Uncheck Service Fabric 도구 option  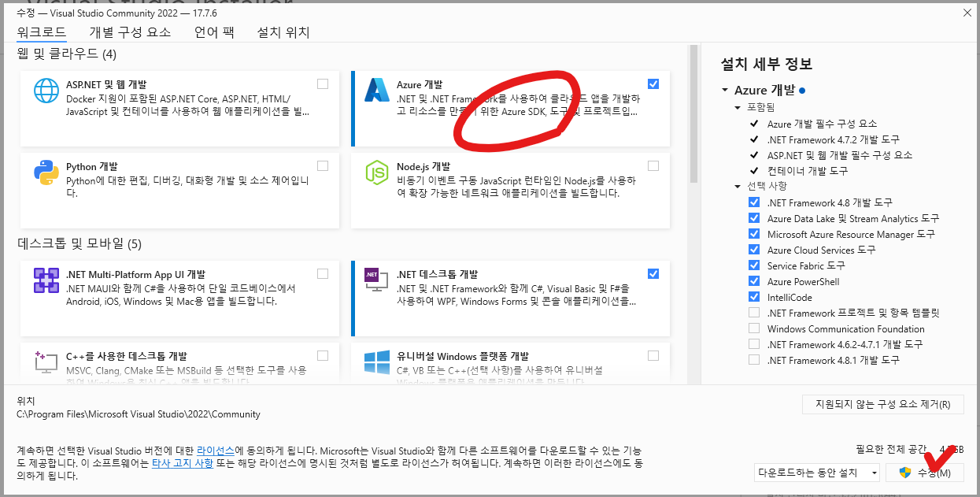[754, 265]
